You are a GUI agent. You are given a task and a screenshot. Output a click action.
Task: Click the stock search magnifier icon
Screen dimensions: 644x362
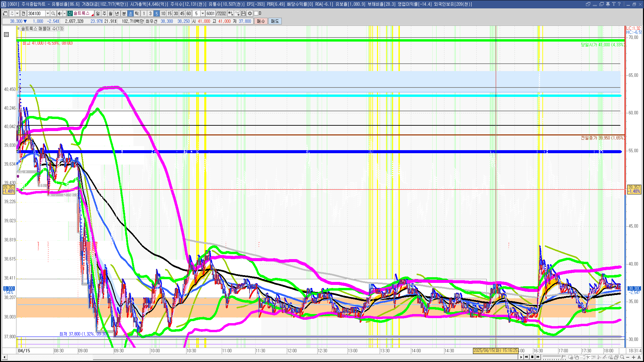(x=53, y=13)
